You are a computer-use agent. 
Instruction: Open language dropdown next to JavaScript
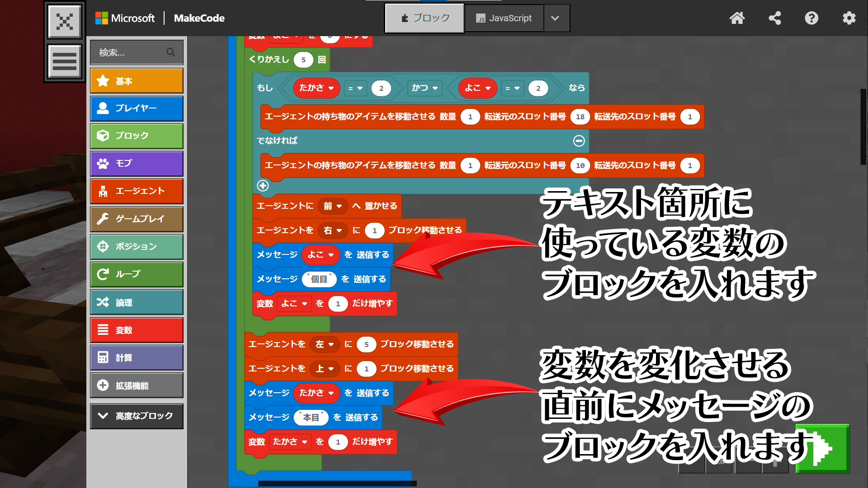pyautogui.click(x=555, y=18)
